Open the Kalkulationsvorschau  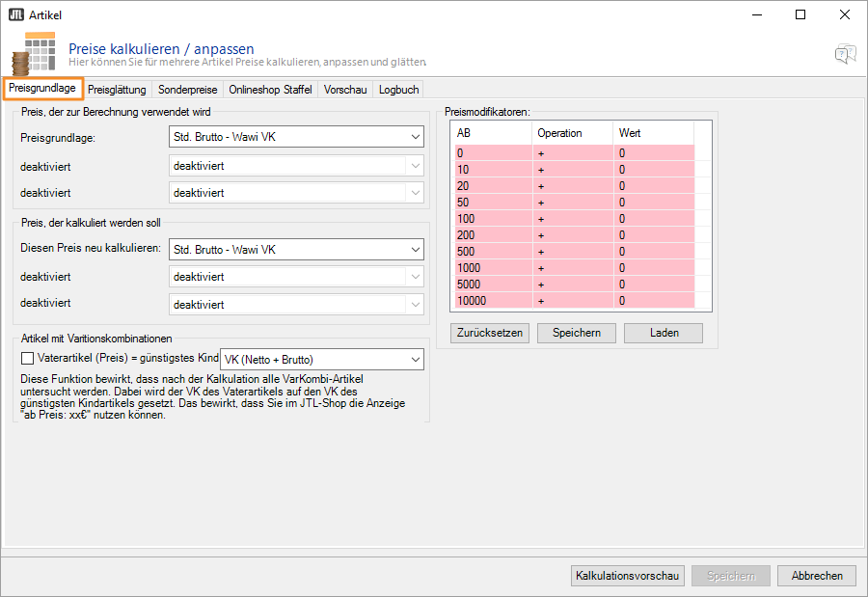click(x=628, y=576)
